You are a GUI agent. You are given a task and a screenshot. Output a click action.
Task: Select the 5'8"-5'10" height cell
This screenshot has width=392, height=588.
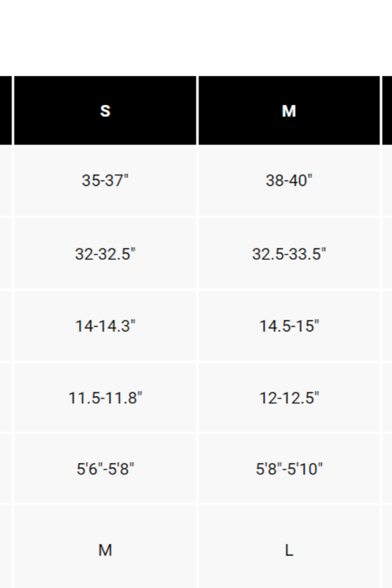click(289, 469)
